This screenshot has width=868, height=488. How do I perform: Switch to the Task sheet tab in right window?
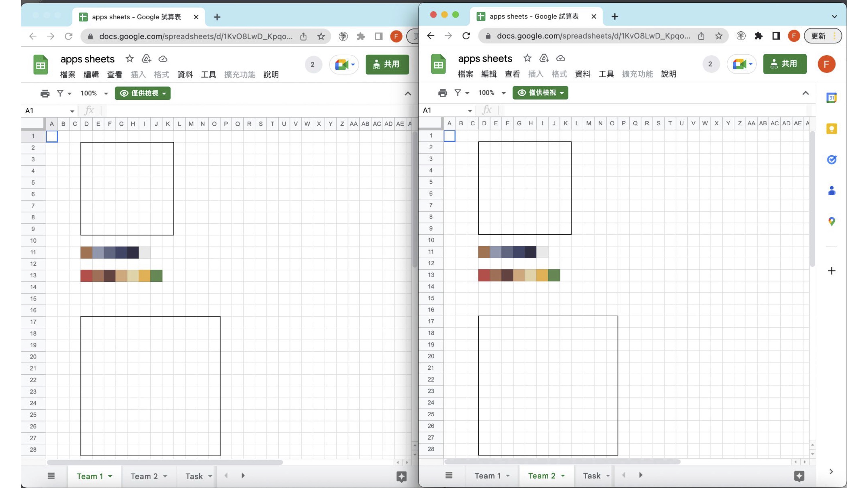tap(592, 476)
